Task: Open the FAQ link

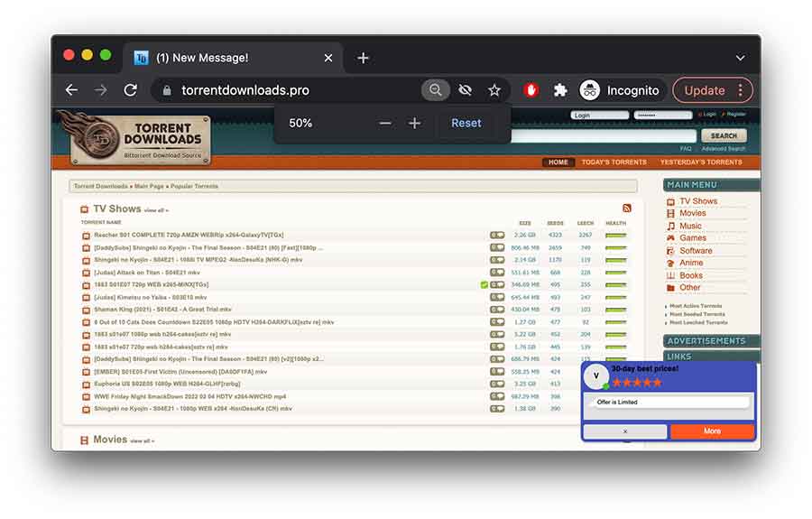Action: click(x=686, y=149)
